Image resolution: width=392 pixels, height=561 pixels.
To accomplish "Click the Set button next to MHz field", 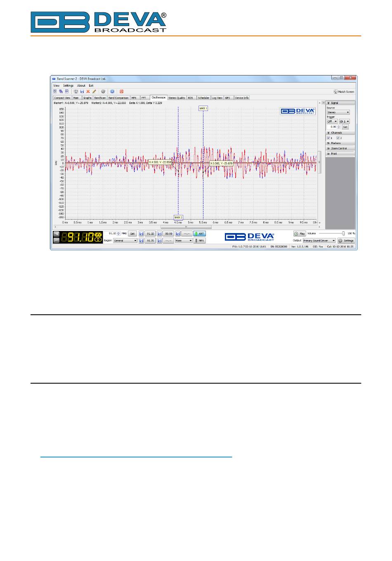I will pos(132,233).
